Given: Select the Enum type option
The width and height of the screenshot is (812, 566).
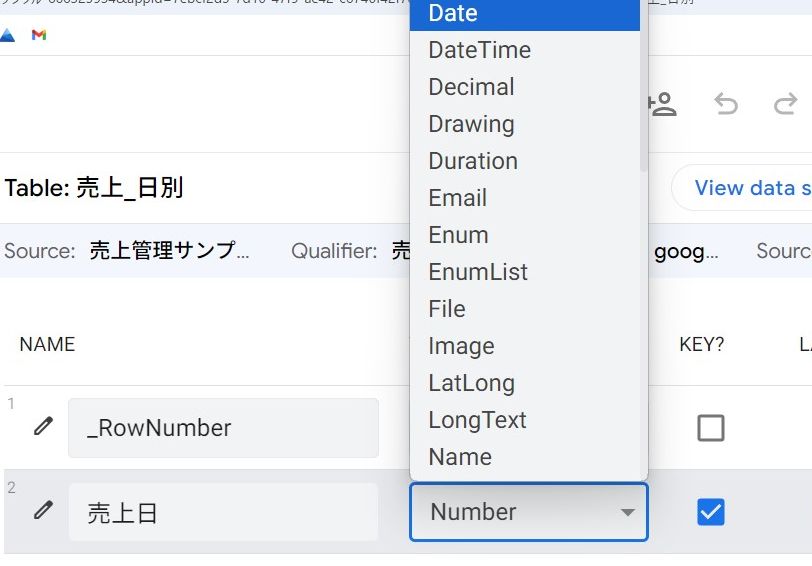Looking at the screenshot, I should pyautogui.click(x=458, y=235).
